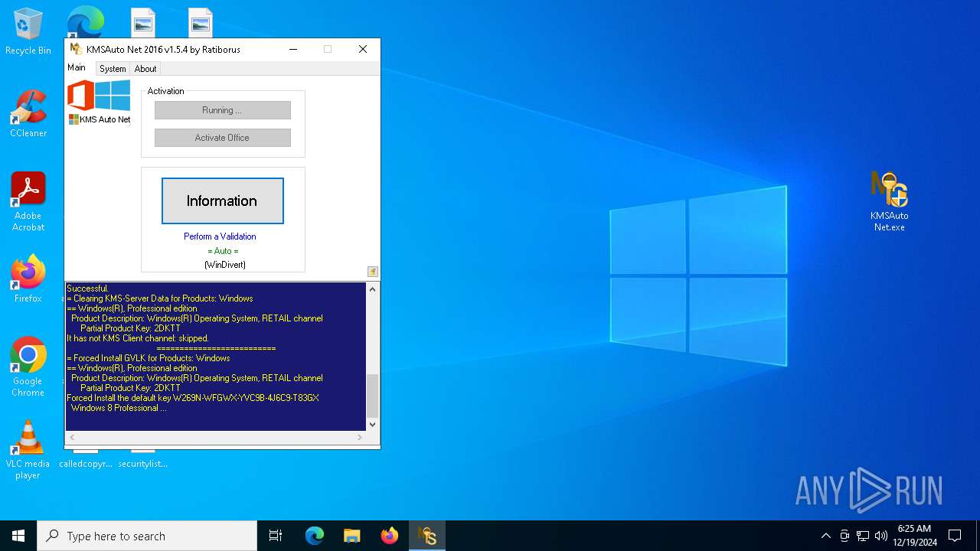Click the small yellow icon above the log
Screen dimensions: 980x551
tap(372, 272)
